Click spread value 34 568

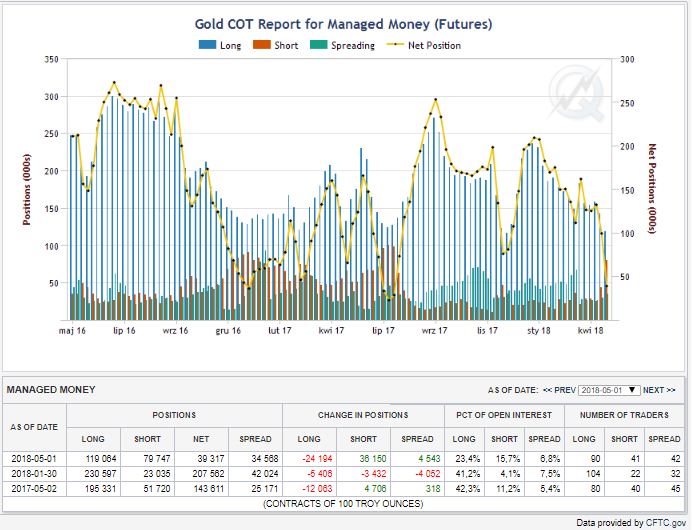point(265,459)
